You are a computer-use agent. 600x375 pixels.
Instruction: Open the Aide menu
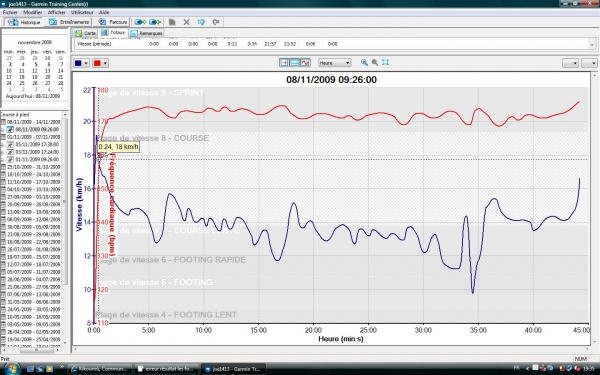[104, 12]
